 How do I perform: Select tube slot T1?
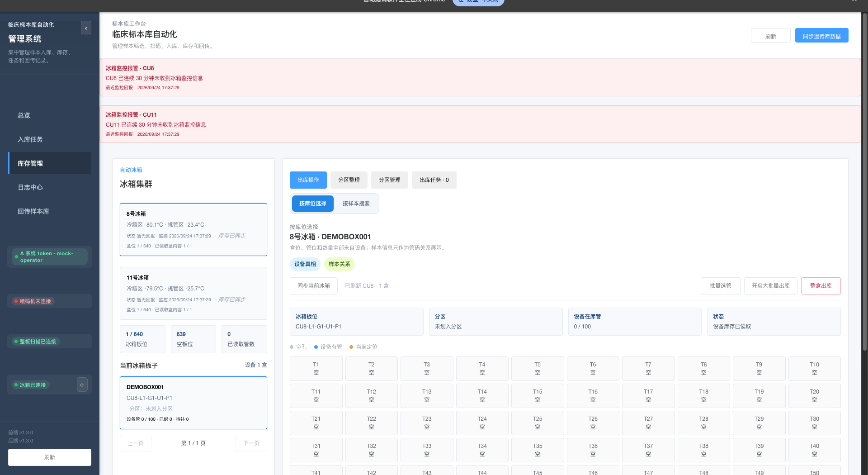(x=316, y=369)
